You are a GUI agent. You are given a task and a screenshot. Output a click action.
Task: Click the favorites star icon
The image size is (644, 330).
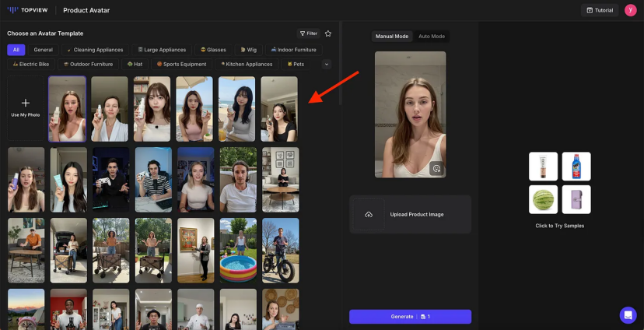pos(327,33)
